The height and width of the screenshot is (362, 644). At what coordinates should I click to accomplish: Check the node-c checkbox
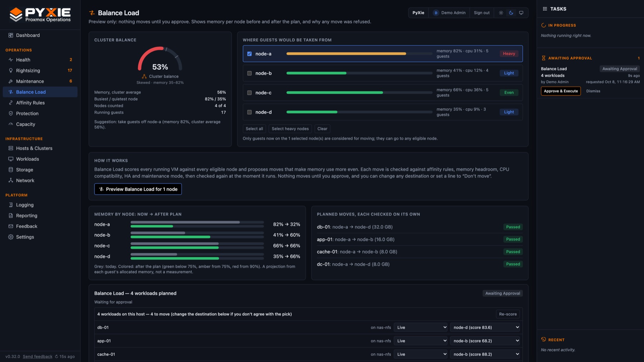click(x=249, y=93)
